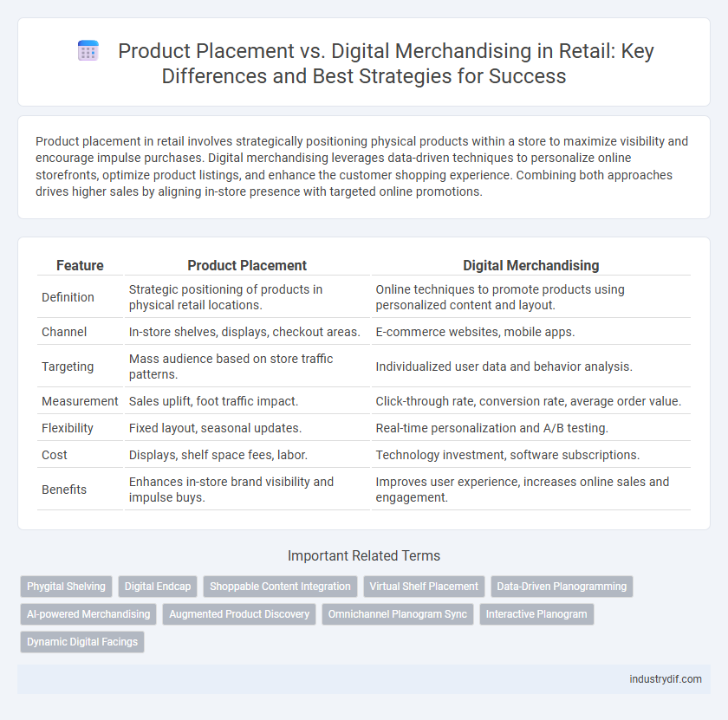Open the Phygital Shelving tag
The width and height of the screenshot is (728, 720).
tap(66, 587)
